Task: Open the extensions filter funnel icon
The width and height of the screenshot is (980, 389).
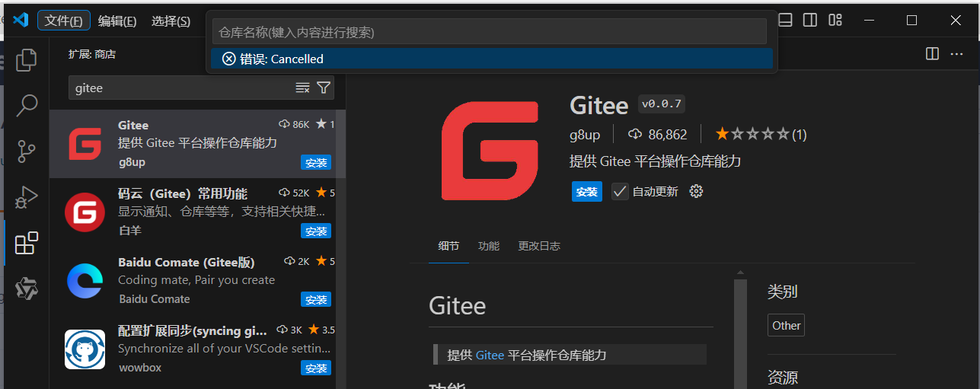Action: [x=324, y=88]
